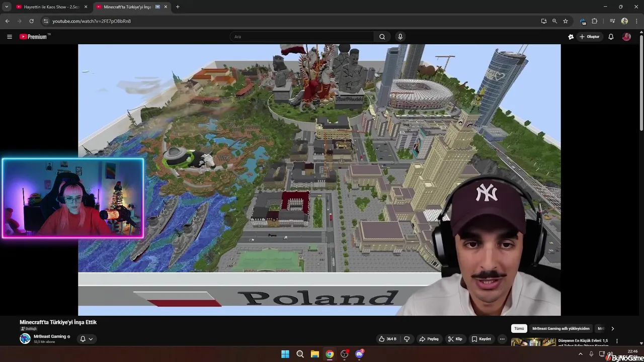Image resolution: width=644 pixels, height=362 pixels.
Task: Open options for Dünyanın En Küçük Evleri video
Action: [617, 341]
